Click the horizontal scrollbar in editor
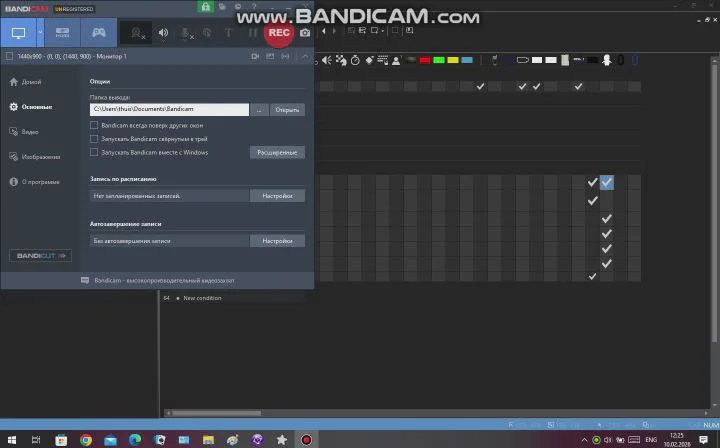 click(216, 413)
